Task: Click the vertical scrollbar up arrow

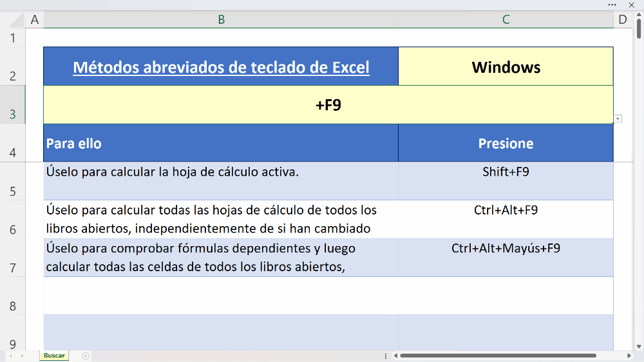Action: click(639, 15)
